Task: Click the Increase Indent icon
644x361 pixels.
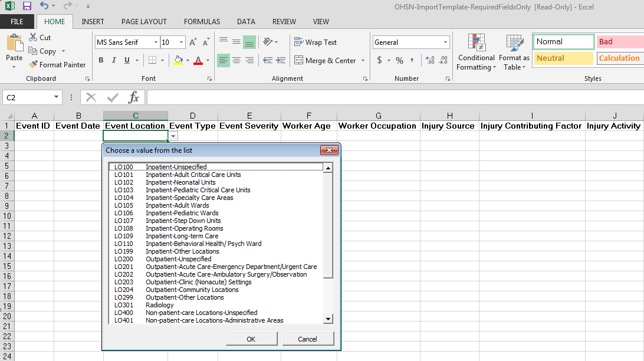Action: [280, 60]
